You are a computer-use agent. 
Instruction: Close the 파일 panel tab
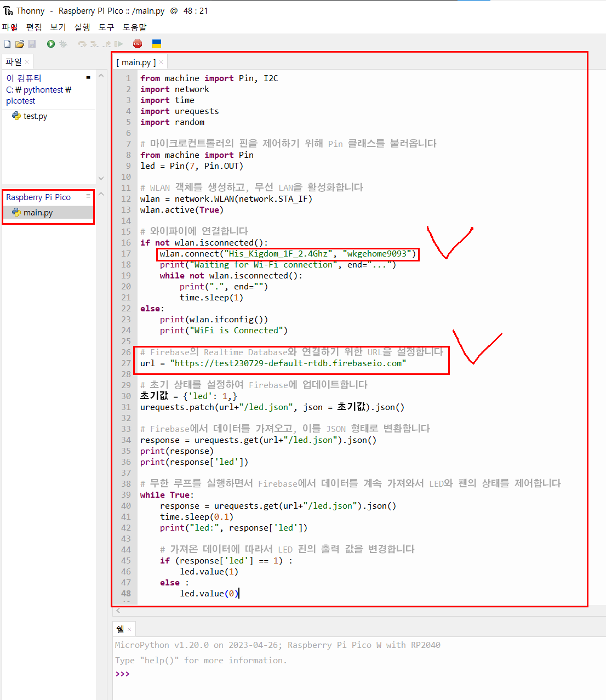tap(27, 62)
